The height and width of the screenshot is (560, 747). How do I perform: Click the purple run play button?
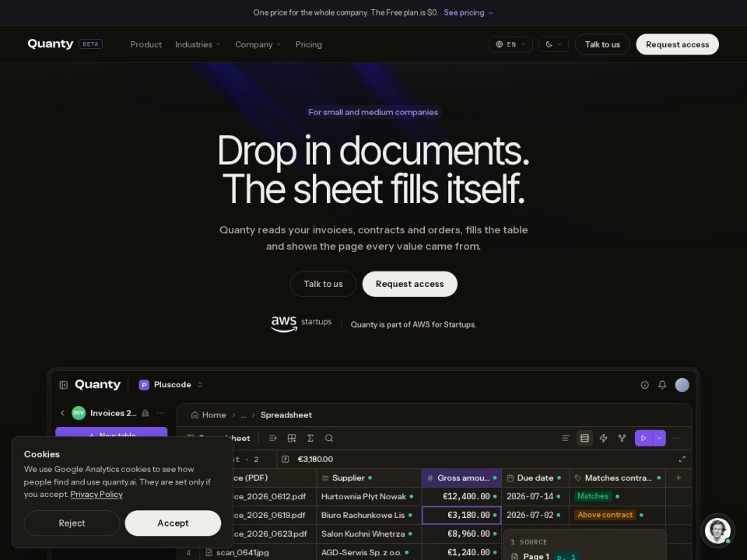coord(644,438)
